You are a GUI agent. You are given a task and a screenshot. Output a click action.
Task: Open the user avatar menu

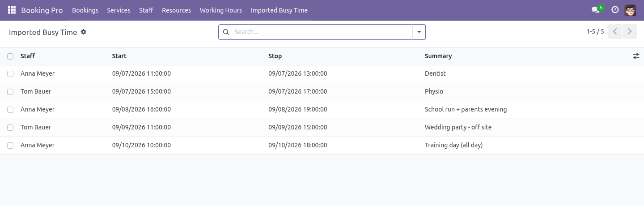630,10
